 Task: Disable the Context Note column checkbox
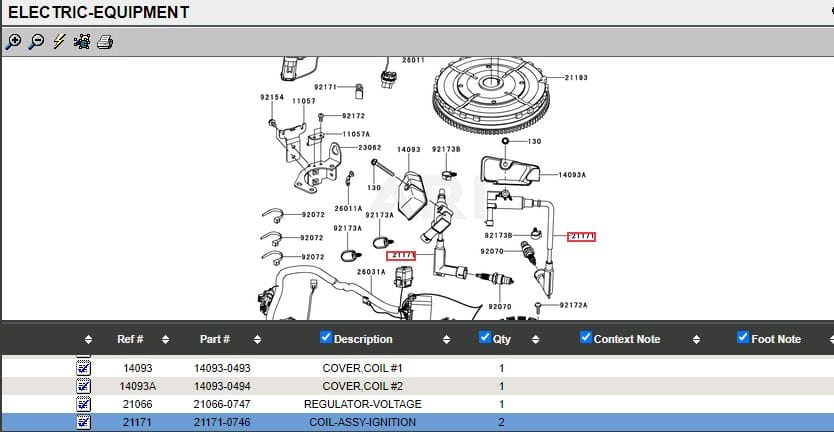(586, 337)
